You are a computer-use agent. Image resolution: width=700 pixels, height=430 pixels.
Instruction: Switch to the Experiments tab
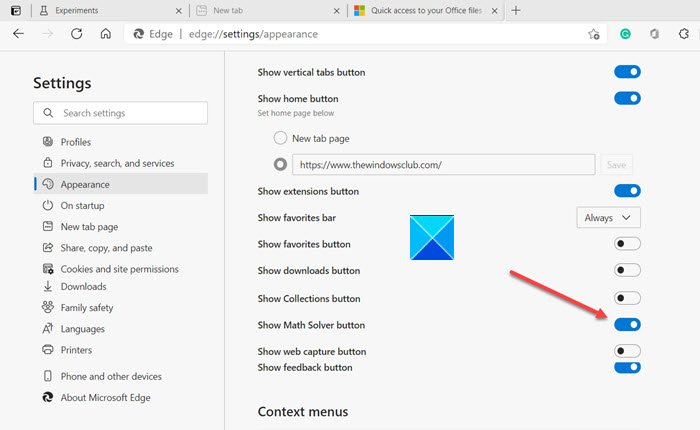point(109,11)
